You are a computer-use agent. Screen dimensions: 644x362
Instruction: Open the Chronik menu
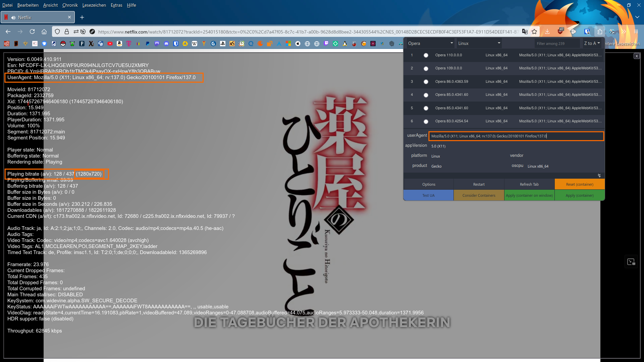coord(70,5)
